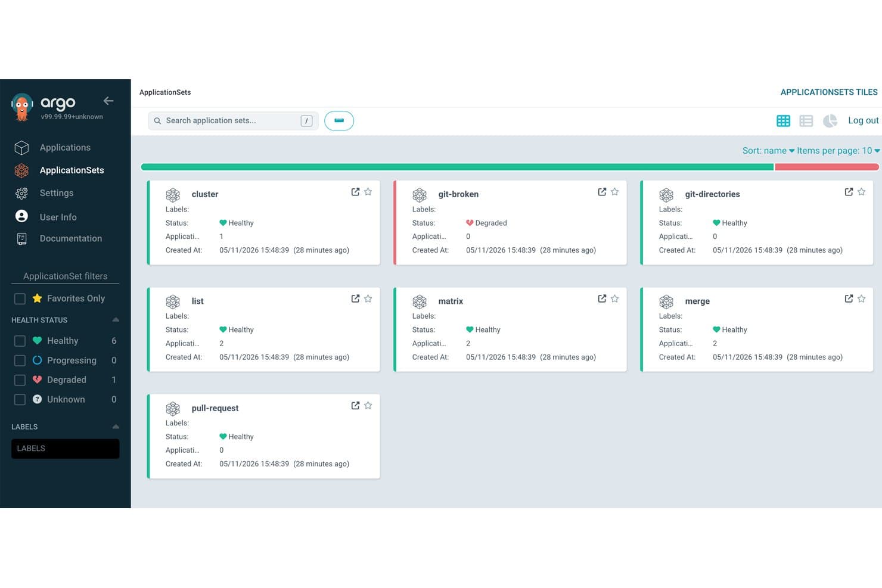Check the Progressing status filter
Screen dimensions: 882x588
tap(20, 360)
